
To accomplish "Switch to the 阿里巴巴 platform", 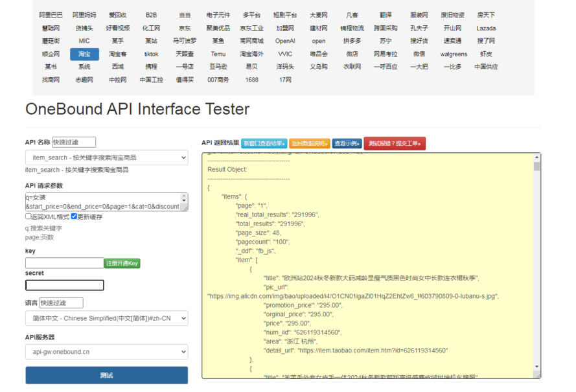I will 51,15.
